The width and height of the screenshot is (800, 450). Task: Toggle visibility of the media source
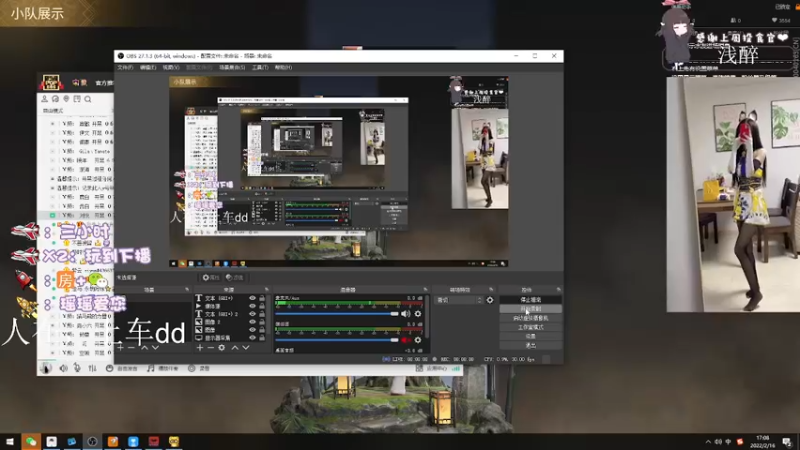(252, 306)
